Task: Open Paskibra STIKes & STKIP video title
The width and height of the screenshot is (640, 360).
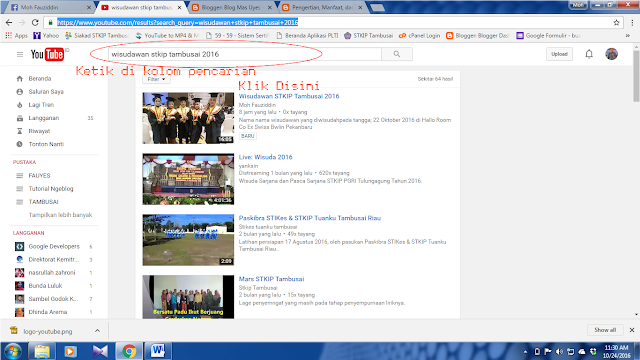Action: [x=309, y=218]
